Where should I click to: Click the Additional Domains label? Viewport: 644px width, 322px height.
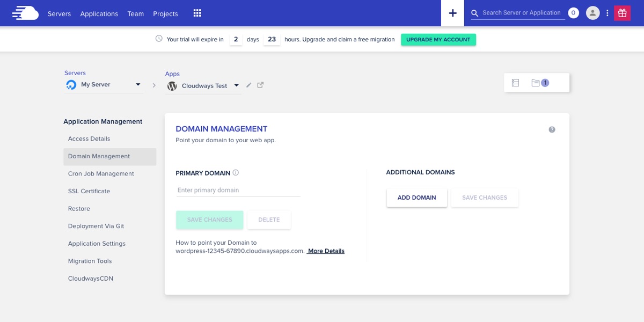420,172
